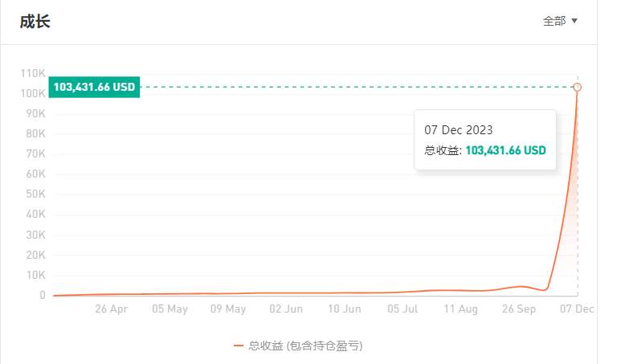Click the 成长 section title
The image size is (617, 364).
35,21
